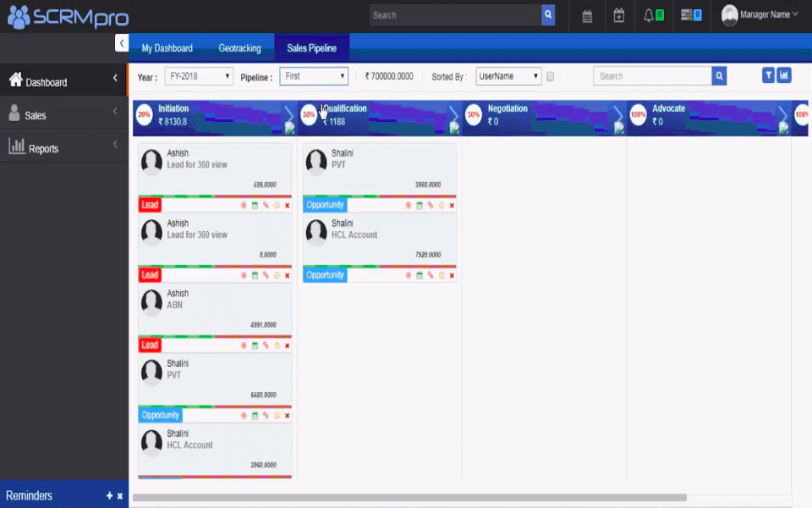Click calendar icon on Ashish 0.0000 card

pos(255,275)
